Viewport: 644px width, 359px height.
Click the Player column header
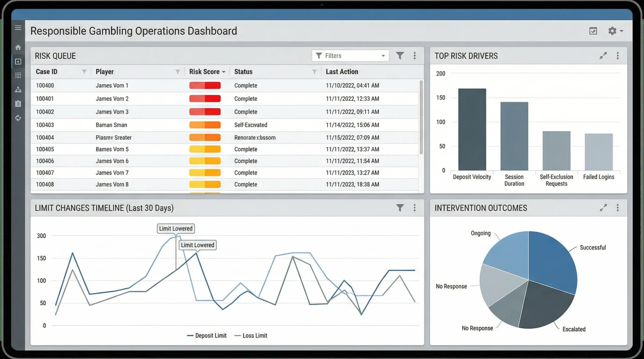(105, 72)
